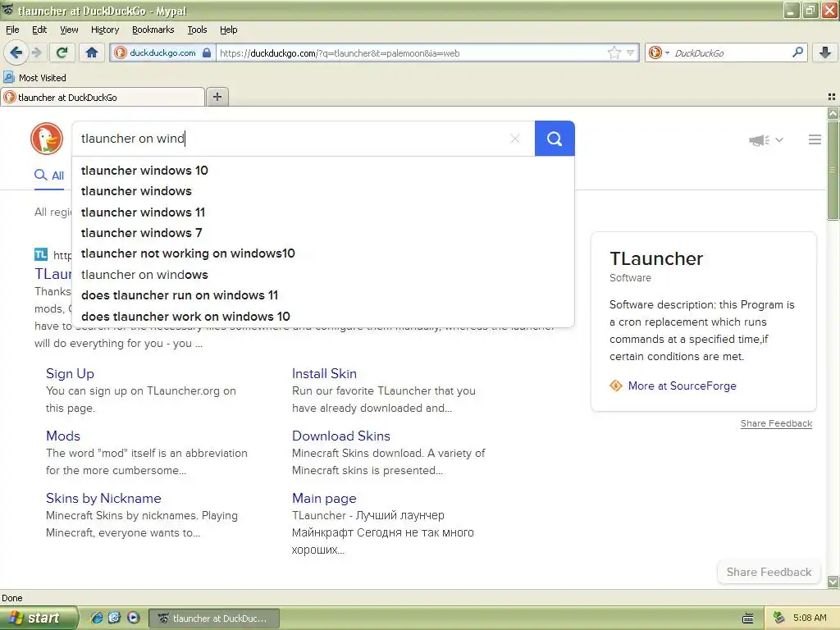This screenshot has width=840, height=630.
Task: Open the browser home page
Action: pos(92,52)
